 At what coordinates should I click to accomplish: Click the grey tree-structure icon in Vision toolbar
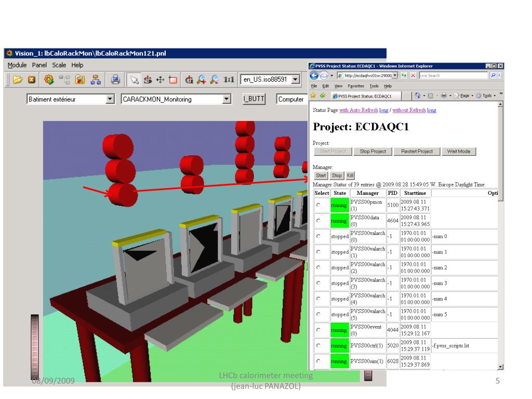pyautogui.click(x=64, y=79)
